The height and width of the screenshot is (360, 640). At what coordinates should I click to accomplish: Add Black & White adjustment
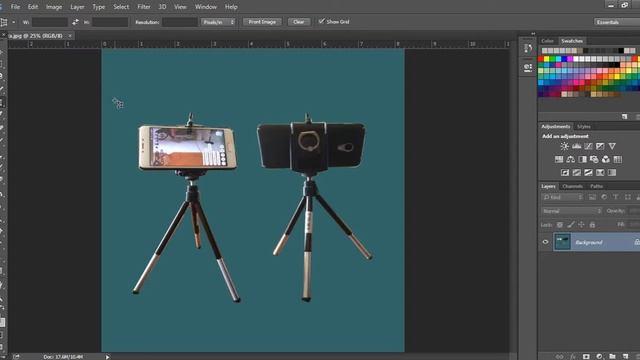pyautogui.click(x=582, y=159)
